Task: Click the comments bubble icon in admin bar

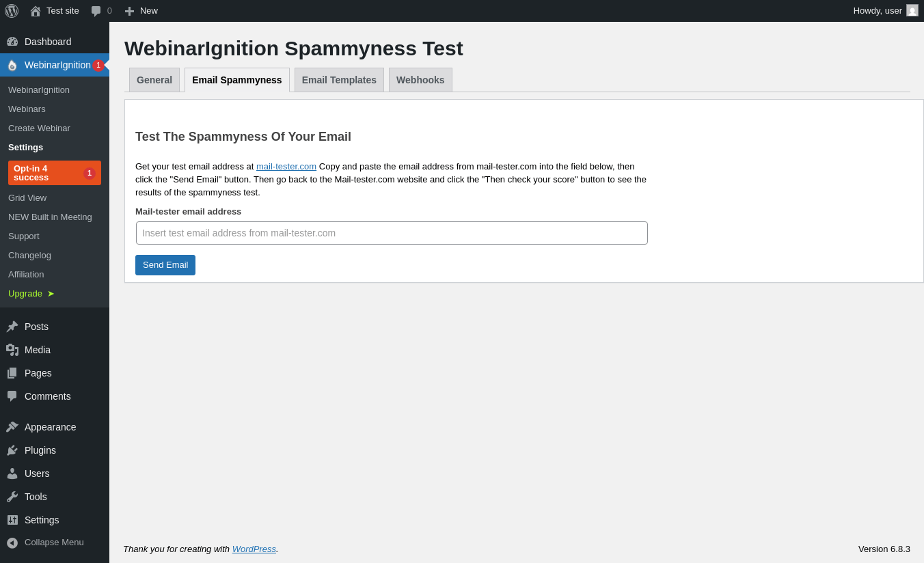Action: (96, 11)
